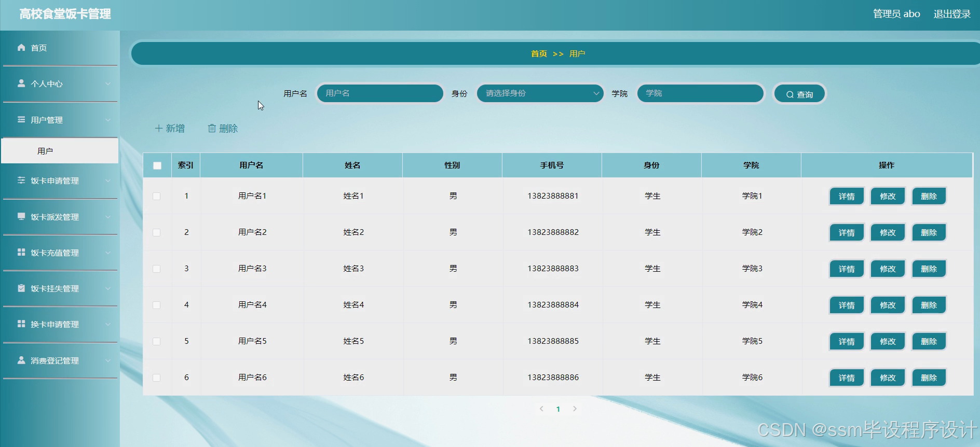The image size is (980, 447).
Task: Click cell 学院5
Action: pos(752,341)
